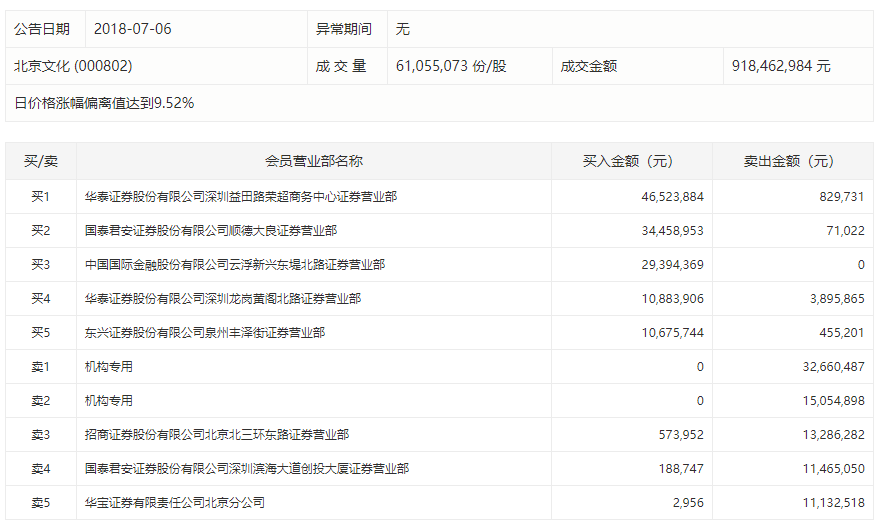Select buy amount 46,523,884

pyautogui.click(x=672, y=197)
